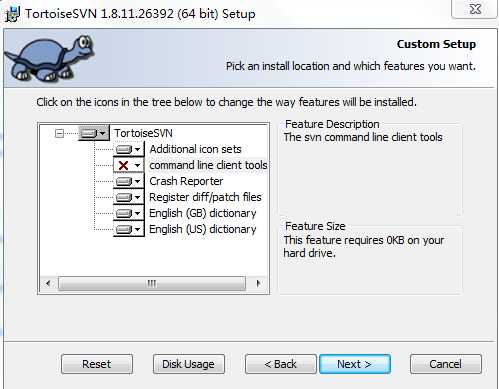This screenshot has height=389, width=499.
Task: Click the feature tree left scroll arrow
Action: point(48,283)
